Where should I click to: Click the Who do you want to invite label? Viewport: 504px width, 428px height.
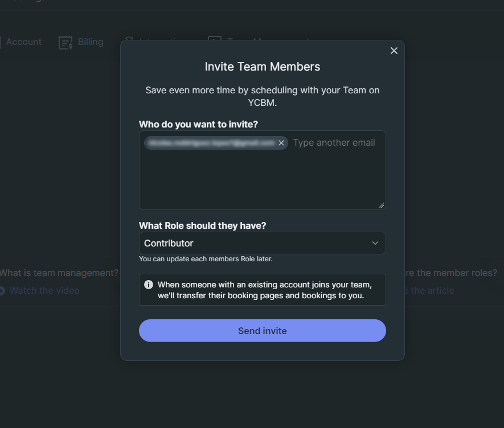pos(198,124)
